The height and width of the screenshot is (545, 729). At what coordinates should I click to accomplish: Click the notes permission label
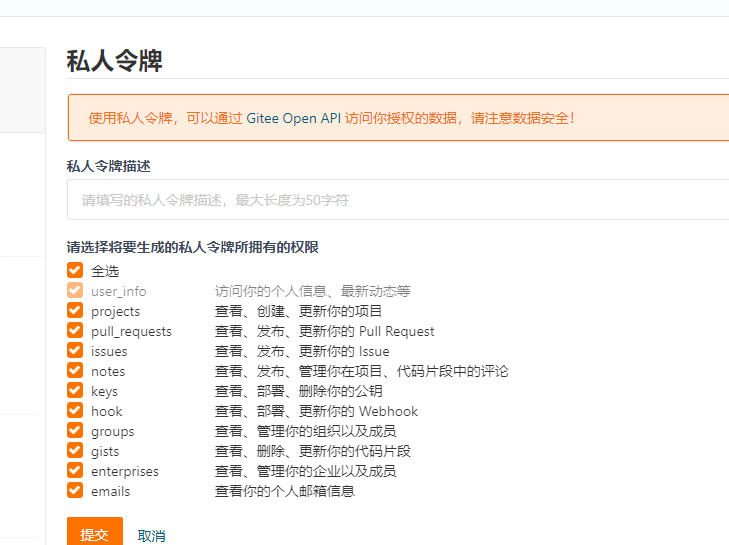(x=108, y=372)
